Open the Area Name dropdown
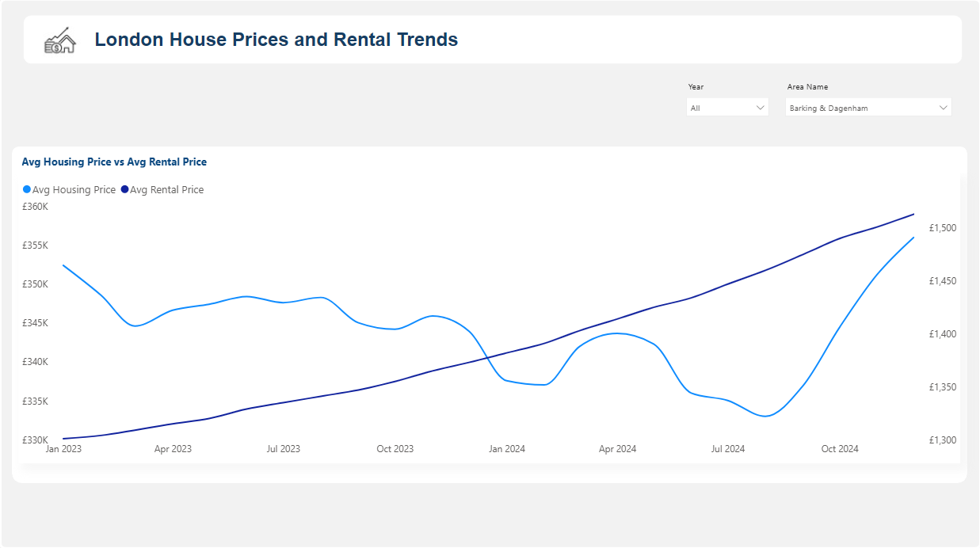 (868, 108)
